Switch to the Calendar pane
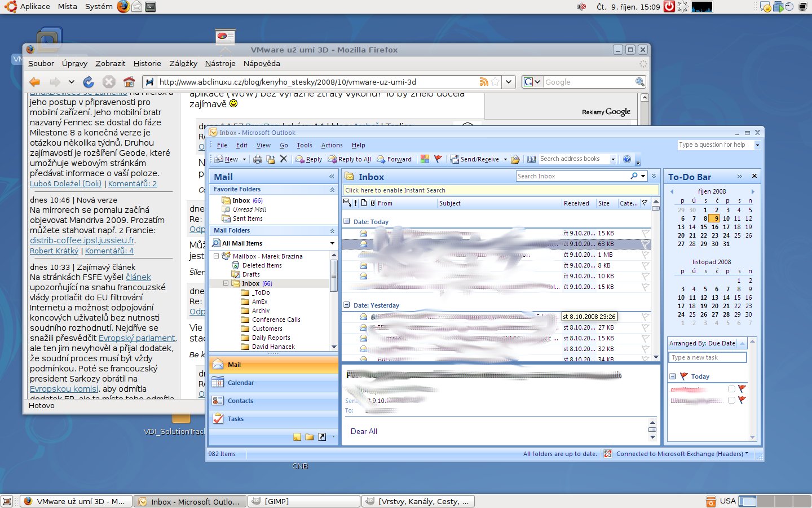 pyautogui.click(x=273, y=383)
